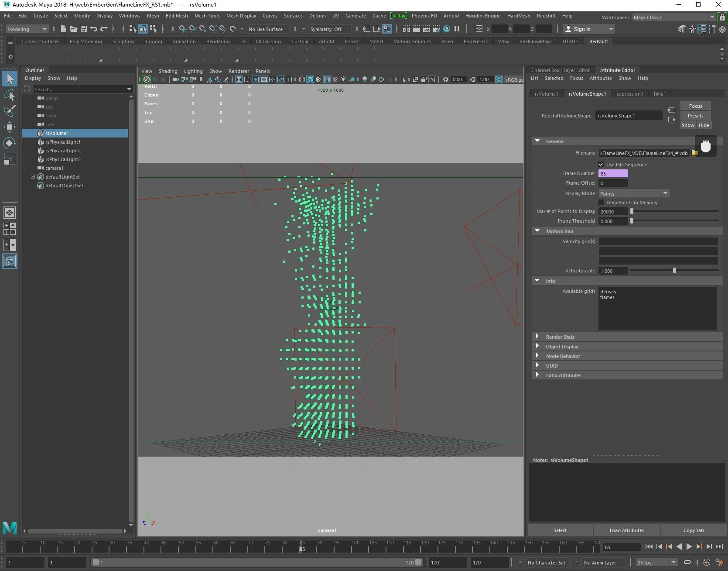The width and height of the screenshot is (728, 571).
Task: Adjust the Velocity scale slider handle
Action: pyautogui.click(x=674, y=271)
